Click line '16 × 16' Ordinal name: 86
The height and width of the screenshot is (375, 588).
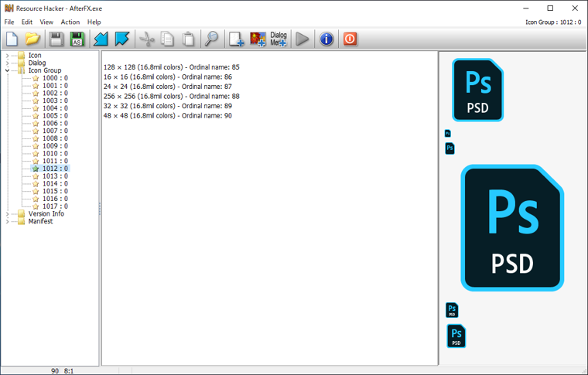pos(168,77)
